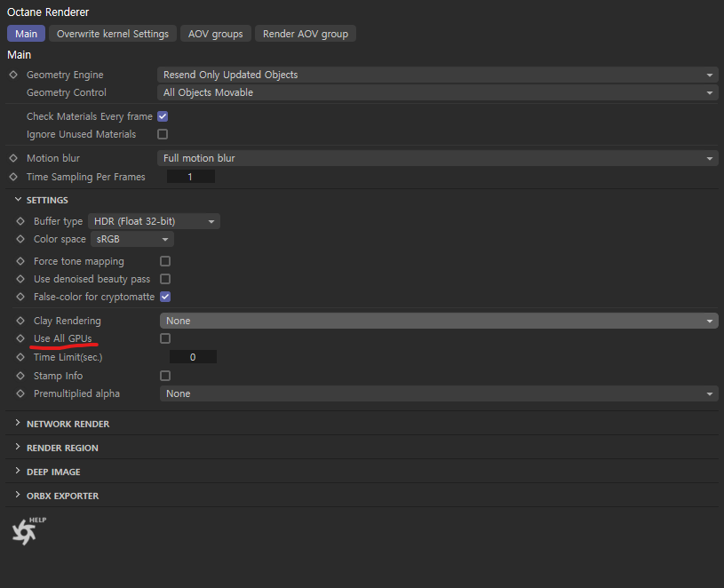Enable the Use All GPUs checkbox
This screenshot has height=588, width=724.
165,338
